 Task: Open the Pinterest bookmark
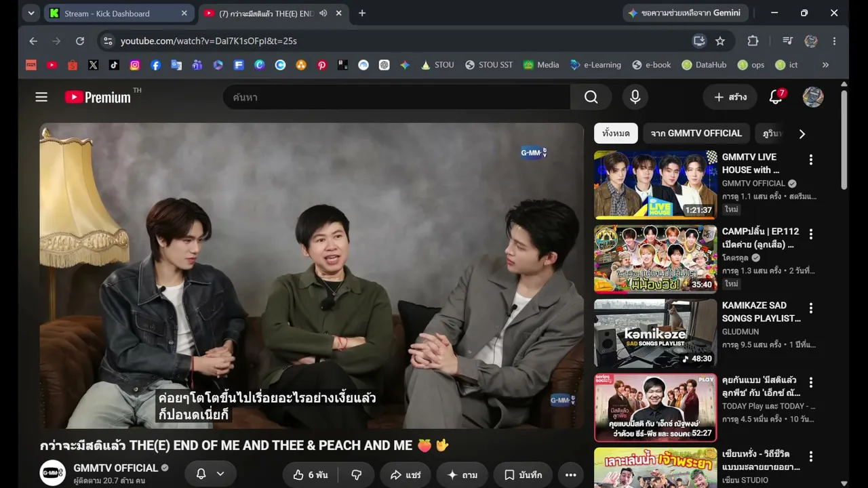tap(321, 65)
